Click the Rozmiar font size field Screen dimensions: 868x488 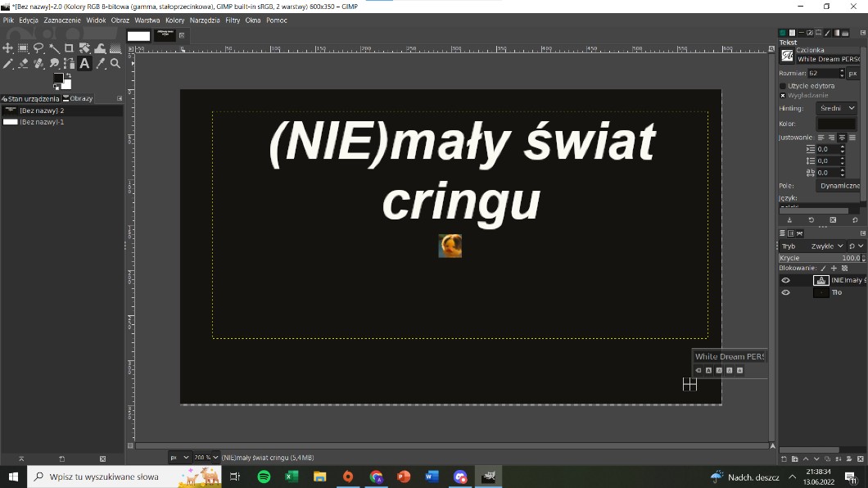(822, 73)
